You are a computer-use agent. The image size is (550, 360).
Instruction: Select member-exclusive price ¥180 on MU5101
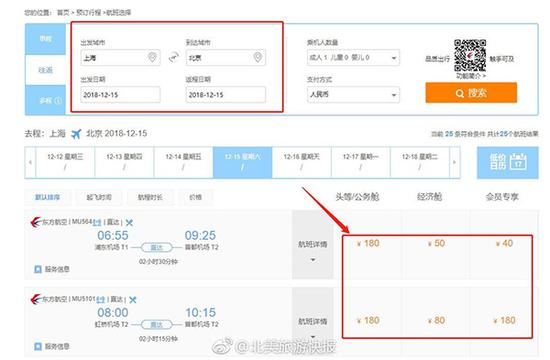point(504,320)
